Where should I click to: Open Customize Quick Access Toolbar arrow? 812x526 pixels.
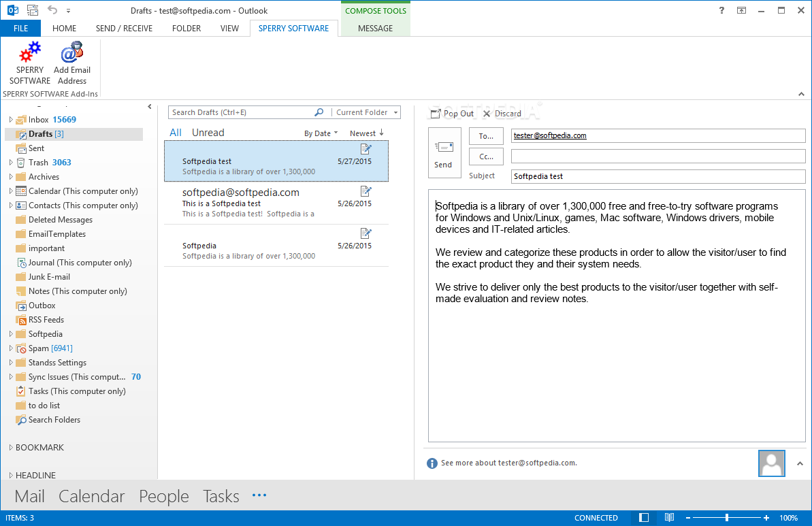[68, 10]
